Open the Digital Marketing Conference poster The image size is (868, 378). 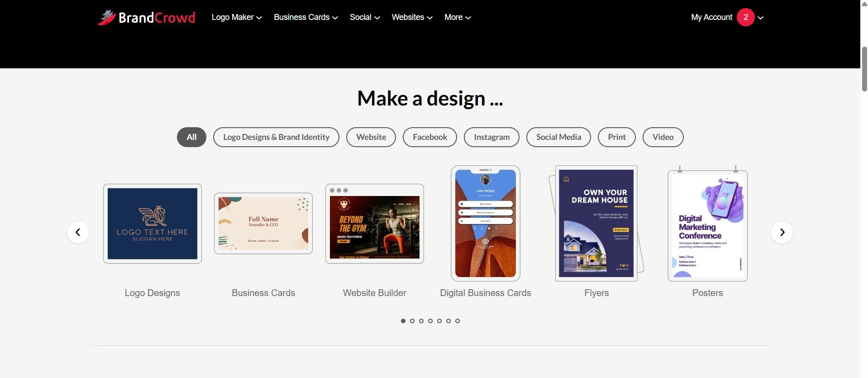tap(708, 223)
